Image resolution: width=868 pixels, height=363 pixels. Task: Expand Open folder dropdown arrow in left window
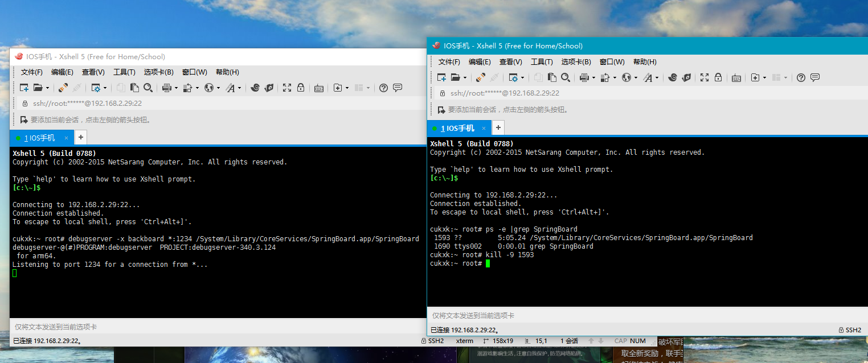click(47, 88)
